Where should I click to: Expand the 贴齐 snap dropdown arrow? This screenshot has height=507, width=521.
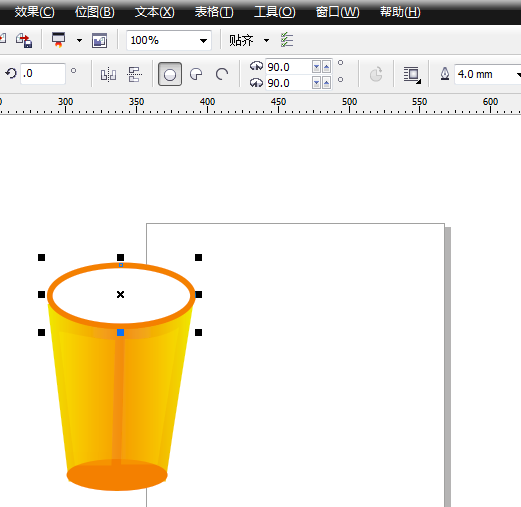[266, 41]
